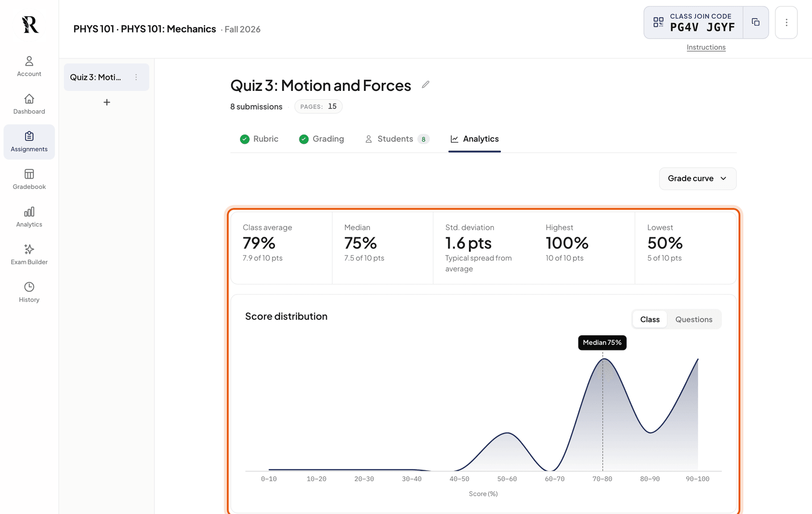Switch to the Grading tab
This screenshot has width=812, height=514.
point(322,139)
